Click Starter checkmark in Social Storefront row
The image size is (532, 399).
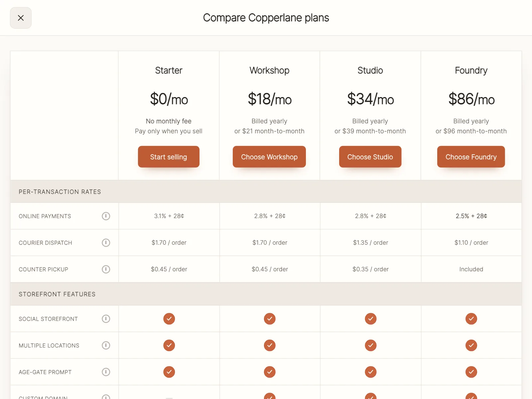pos(169,319)
